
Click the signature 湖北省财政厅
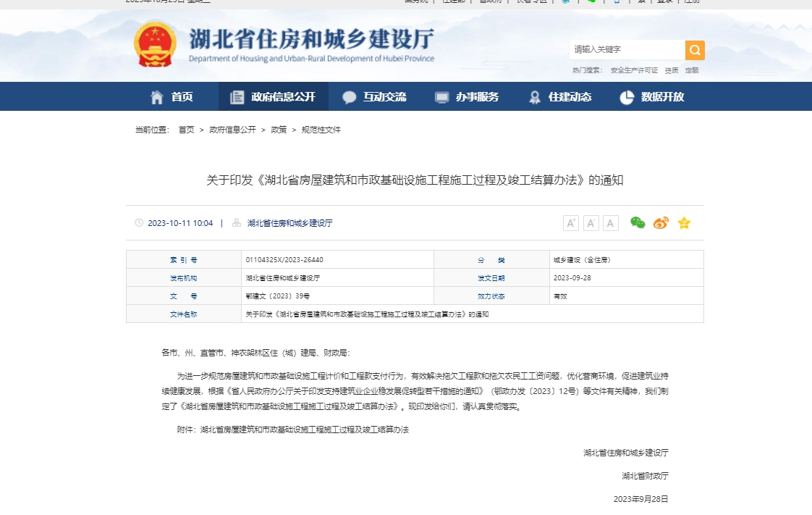coord(646,476)
